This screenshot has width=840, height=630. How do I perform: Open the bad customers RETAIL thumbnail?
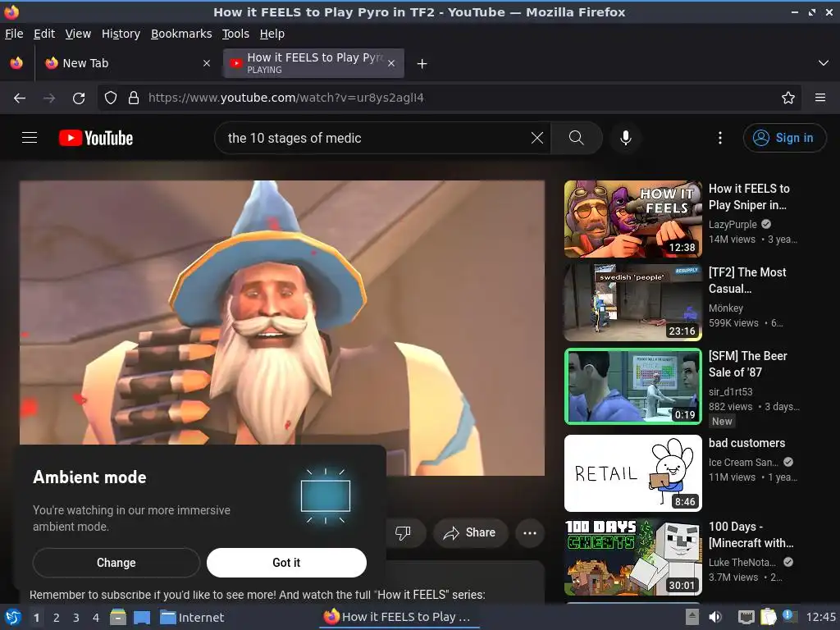tap(632, 473)
